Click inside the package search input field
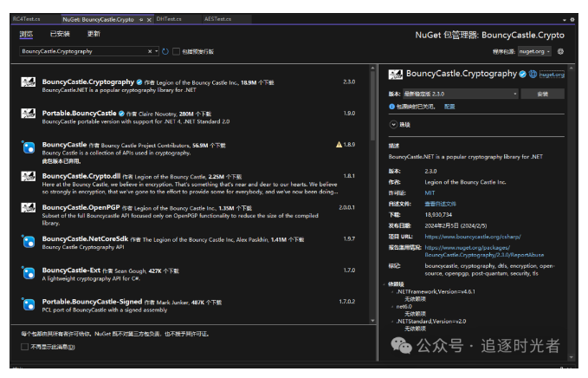588x378 pixels. click(82, 51)
